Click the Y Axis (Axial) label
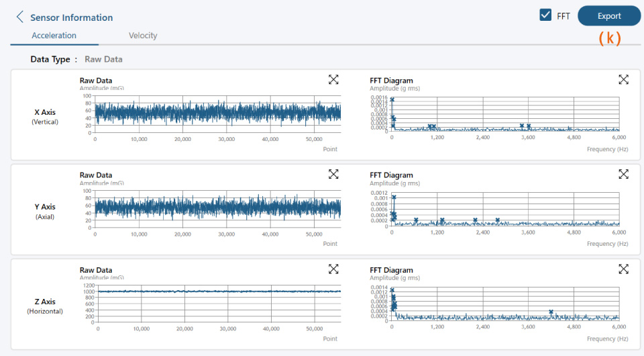 pyautogui.click(x=45, y=212)
